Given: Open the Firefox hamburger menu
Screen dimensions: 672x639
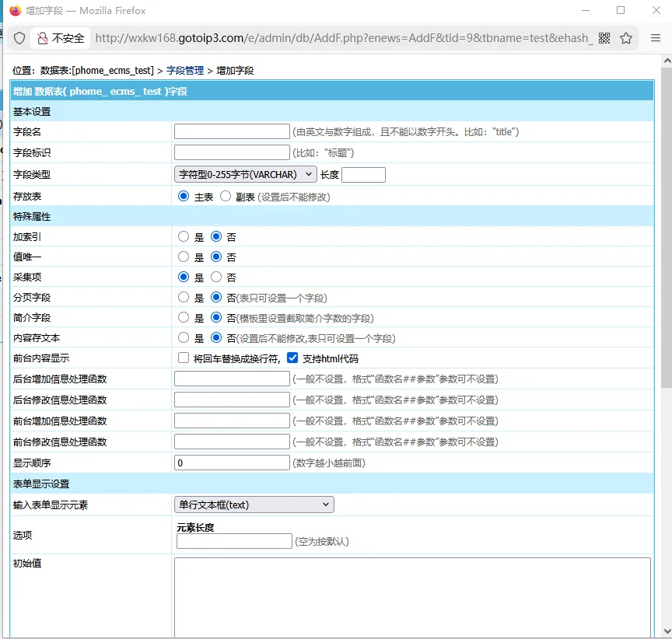Looking at the screenshot, I should coord(656,38).
